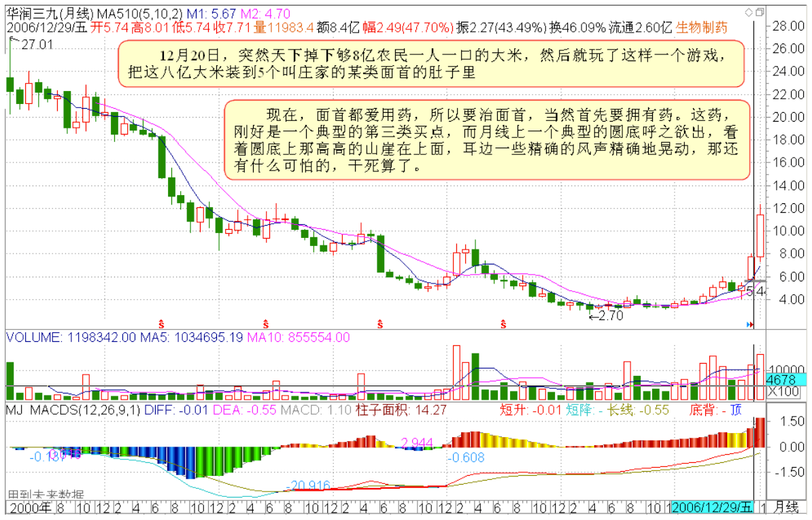812x520 pixels.
Task: Click the 短升: -0.01 label
Action: pyautogui.click(x=531, y=411)
